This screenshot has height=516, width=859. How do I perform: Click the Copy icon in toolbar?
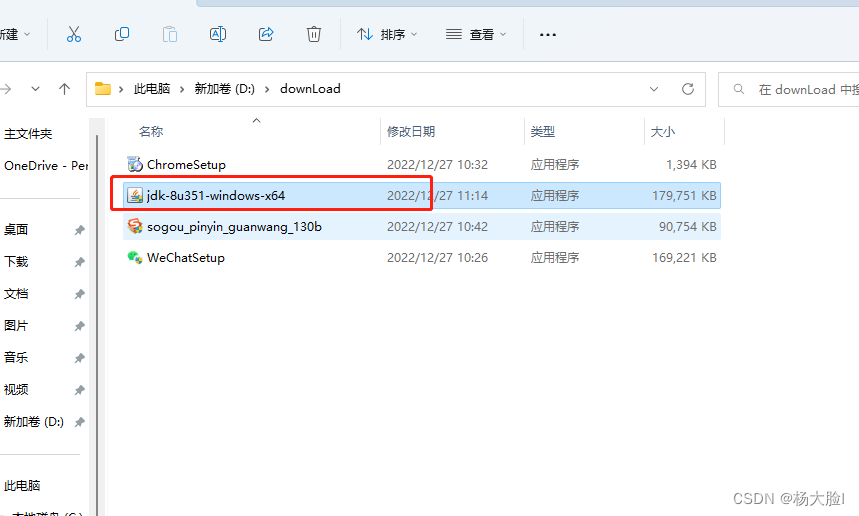tap(122, 35)
